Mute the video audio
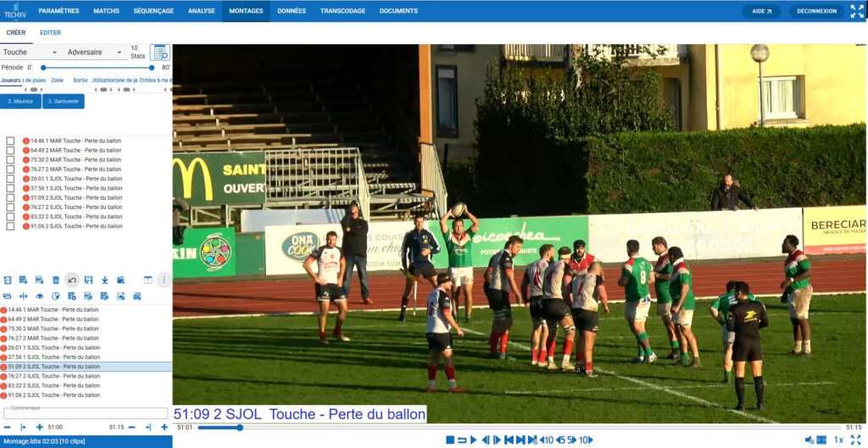This screenshot has width=868, height=448. (x=810, y=440)
